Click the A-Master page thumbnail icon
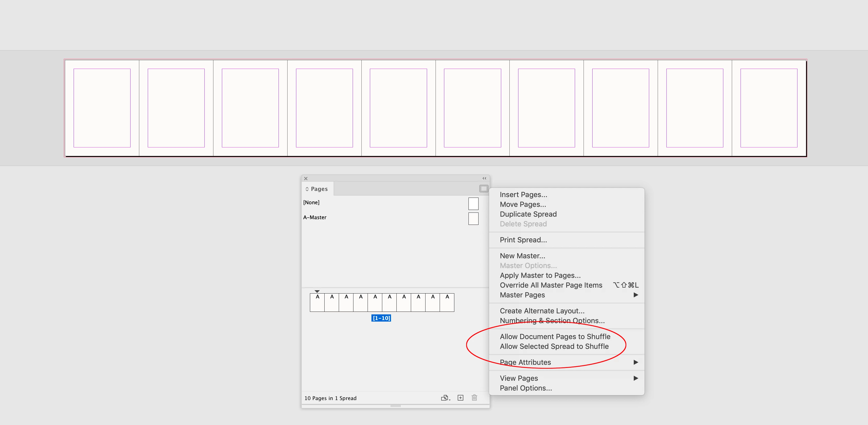868x425 pixels. 473,218
